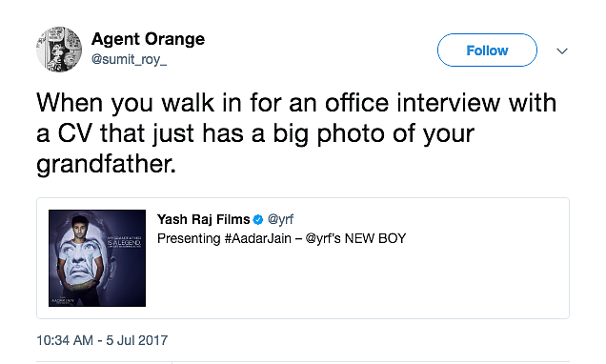The width and height of the screenshot is (606, 364).
Task: Click the 'When you walk in' tweet line
Action: click(x=296, y=103)
